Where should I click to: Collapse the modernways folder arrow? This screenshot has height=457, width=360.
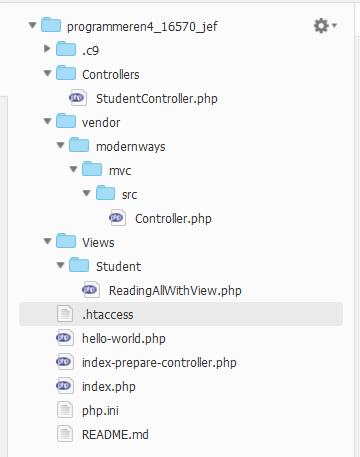[x=61, y=145]
